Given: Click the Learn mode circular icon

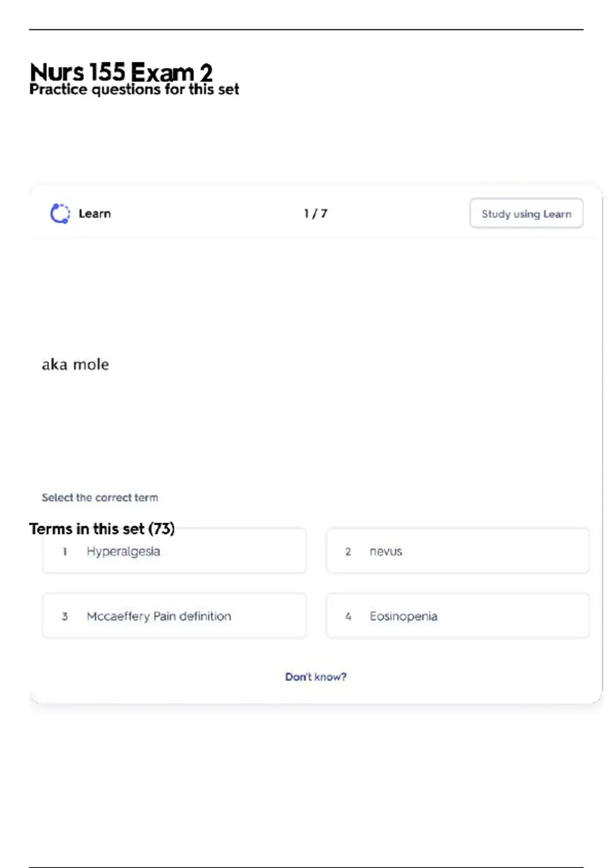Looking at the screenshot, I should coord(60,213).
